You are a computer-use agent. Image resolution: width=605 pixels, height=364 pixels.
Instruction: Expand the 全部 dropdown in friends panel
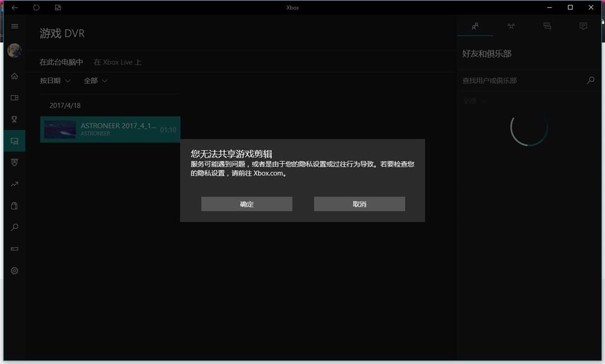(474, 101)
